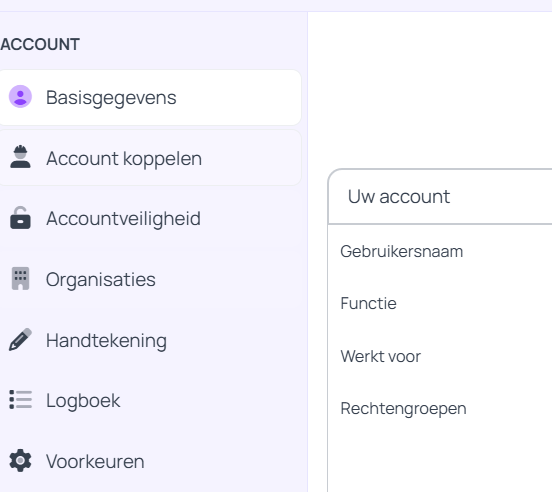Click the pencil Handtekening icon
The height and width of the screenshot is (492, 552).
click(x=20, y=339)
